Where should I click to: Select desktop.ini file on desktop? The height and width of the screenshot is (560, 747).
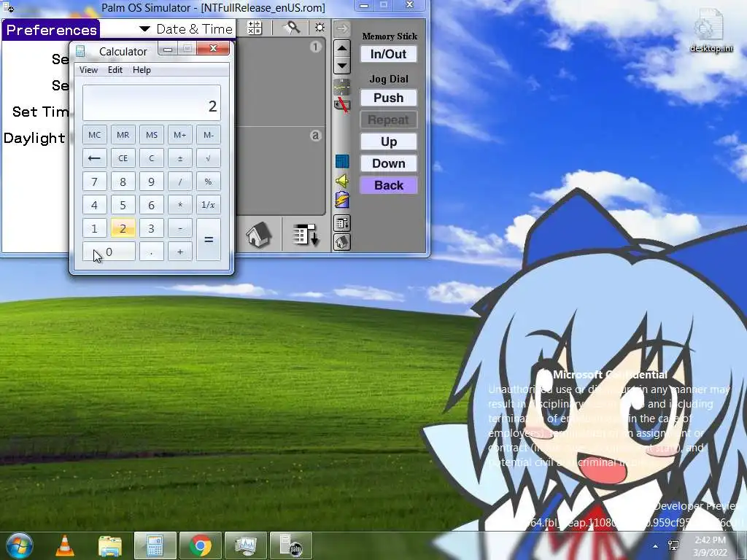711,31
